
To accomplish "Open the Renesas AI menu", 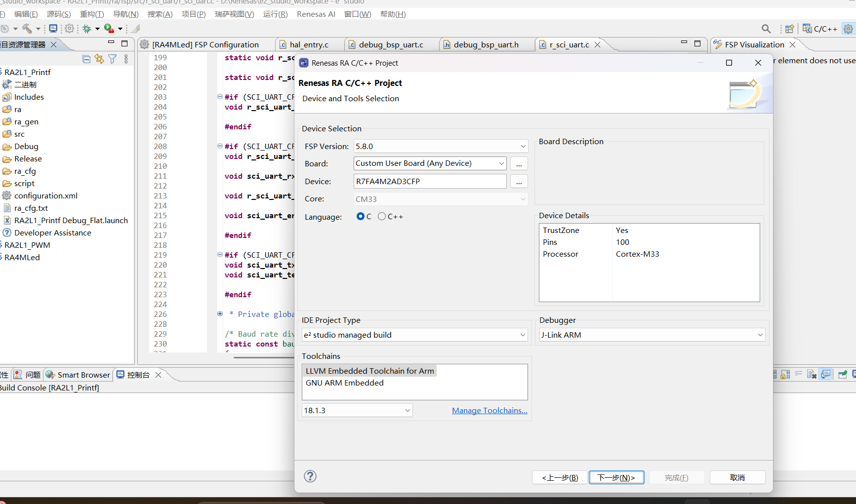I will click(x=316, y=14).
